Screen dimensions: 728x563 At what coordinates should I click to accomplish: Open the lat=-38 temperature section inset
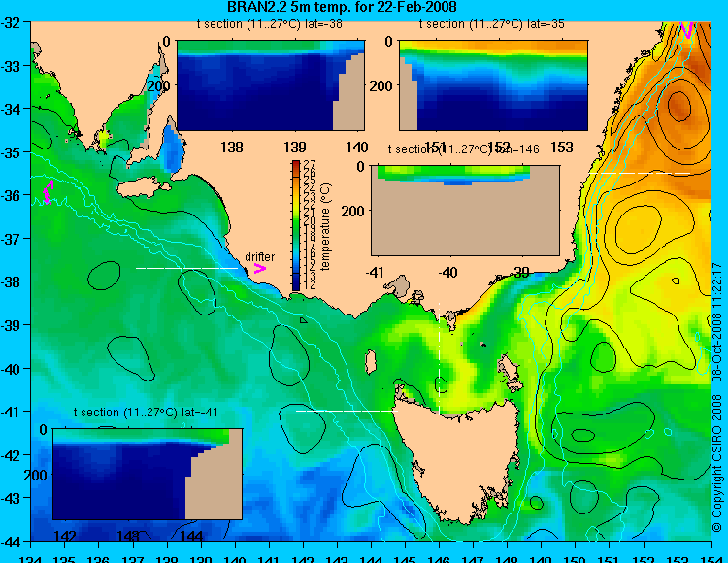[271, 85]
